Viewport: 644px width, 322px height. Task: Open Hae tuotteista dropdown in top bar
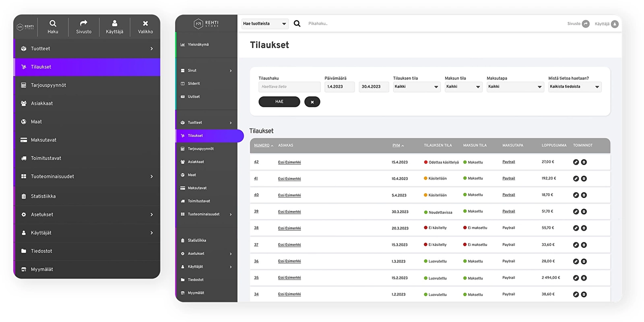pos(265,24)
